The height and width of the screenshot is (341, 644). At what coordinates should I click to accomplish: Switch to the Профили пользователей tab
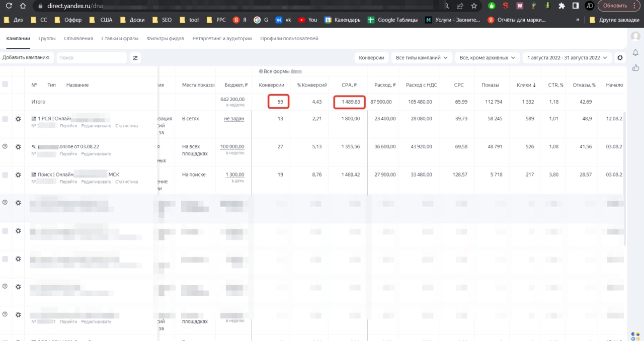pyautogui.click(x=289, y=38)
